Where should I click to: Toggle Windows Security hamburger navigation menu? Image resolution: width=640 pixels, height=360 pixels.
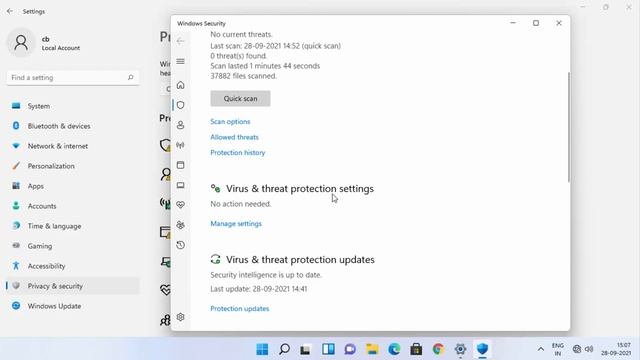click(x=180, y=61)
